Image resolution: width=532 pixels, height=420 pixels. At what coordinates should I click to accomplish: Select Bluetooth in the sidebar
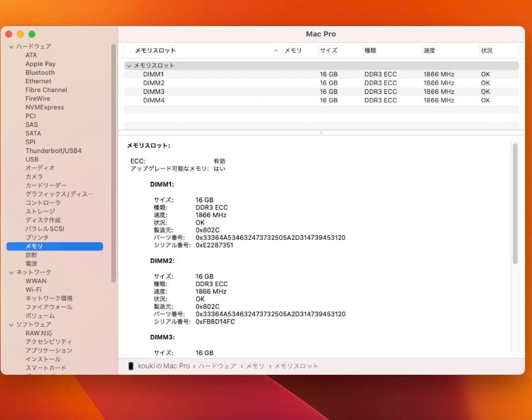40,72
